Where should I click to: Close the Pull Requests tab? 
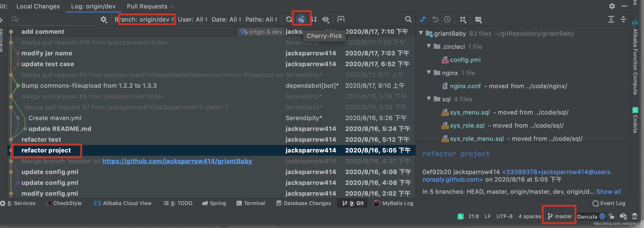tap(172, 7)
